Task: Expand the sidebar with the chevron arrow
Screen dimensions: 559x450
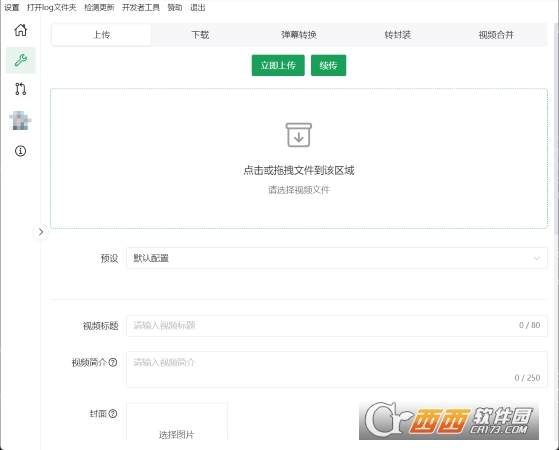Action: click(41, 232)
